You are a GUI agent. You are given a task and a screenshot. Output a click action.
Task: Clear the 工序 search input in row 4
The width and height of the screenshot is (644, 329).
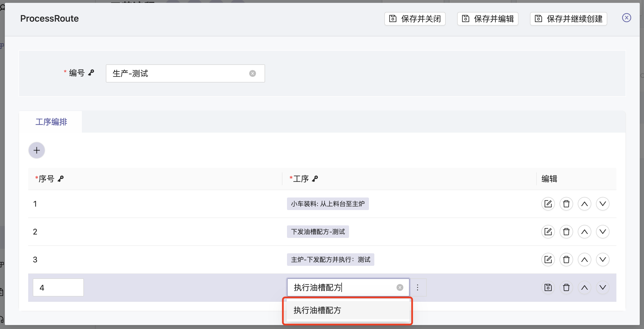tap(400, 287)
